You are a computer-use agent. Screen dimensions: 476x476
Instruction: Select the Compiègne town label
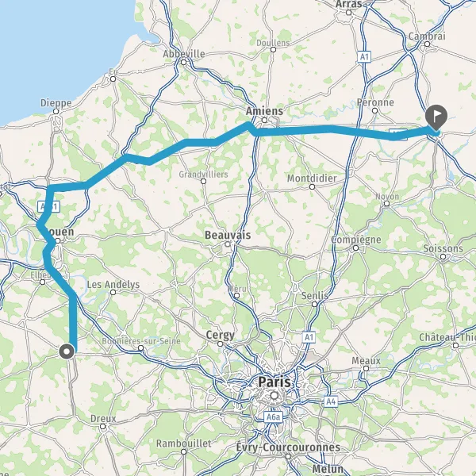click(x=355, y=240)
